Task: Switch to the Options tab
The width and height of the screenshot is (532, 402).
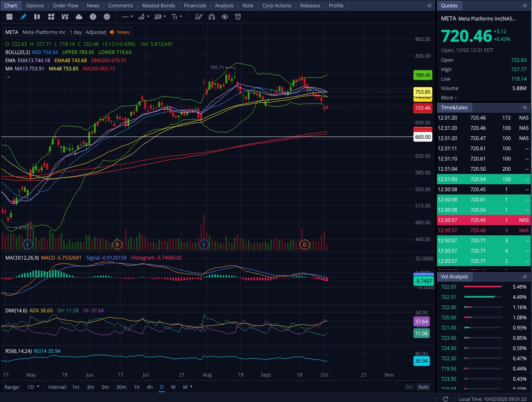Action: 35,6
